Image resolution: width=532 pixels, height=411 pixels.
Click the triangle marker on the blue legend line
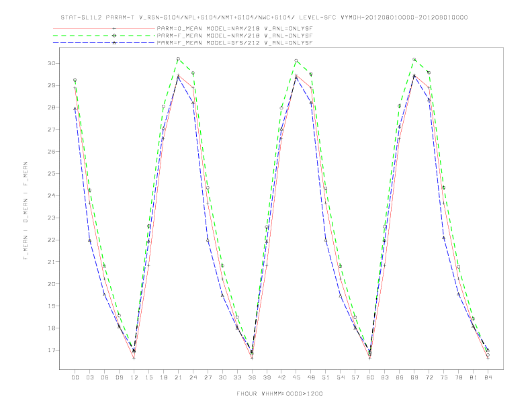point(114,43)
